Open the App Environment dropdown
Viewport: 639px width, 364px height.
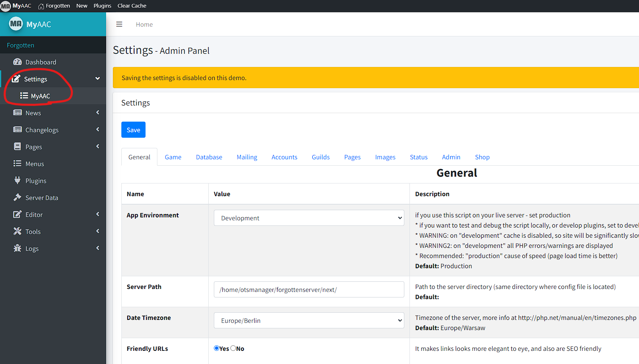pyautogui.click(x=309, y=217)
